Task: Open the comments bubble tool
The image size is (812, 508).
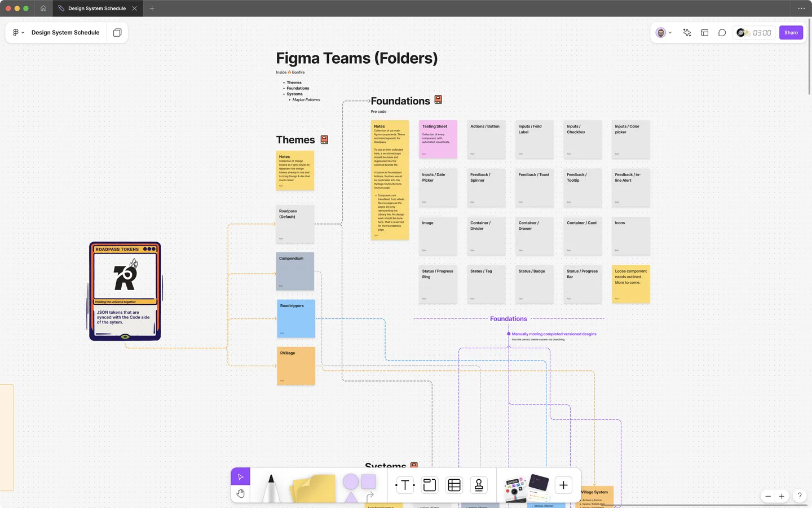Action: [x=722, y=33]
